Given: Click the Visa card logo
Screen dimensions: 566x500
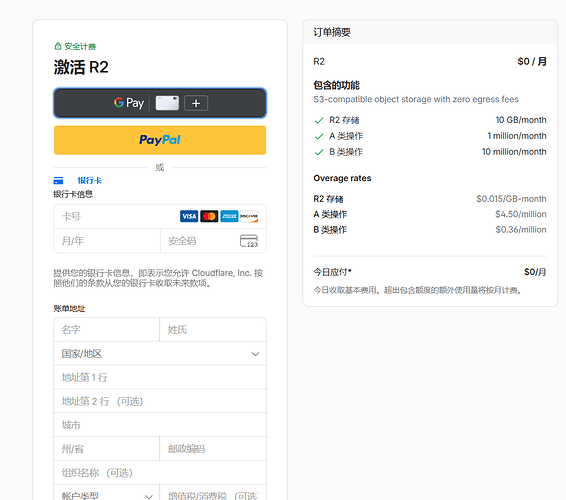Looking at the screenshot, I should (189, 216).
